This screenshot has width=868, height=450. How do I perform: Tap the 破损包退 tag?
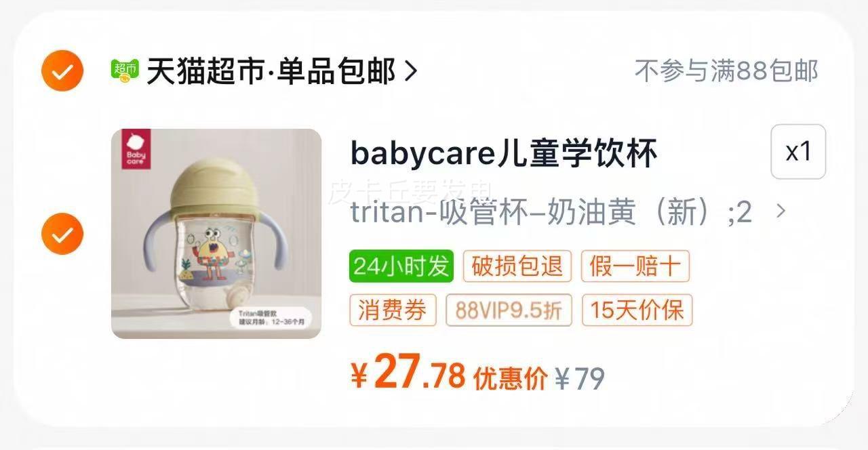point(518,266)
